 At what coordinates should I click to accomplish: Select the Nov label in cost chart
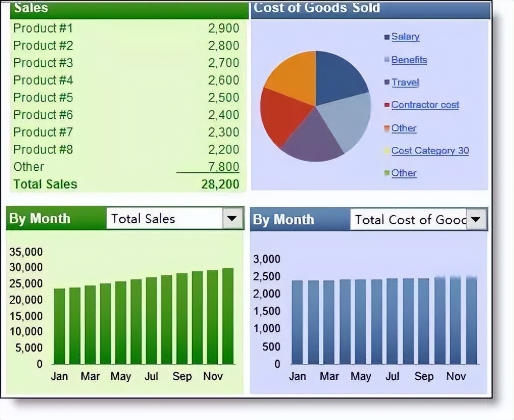click(456, 377)
